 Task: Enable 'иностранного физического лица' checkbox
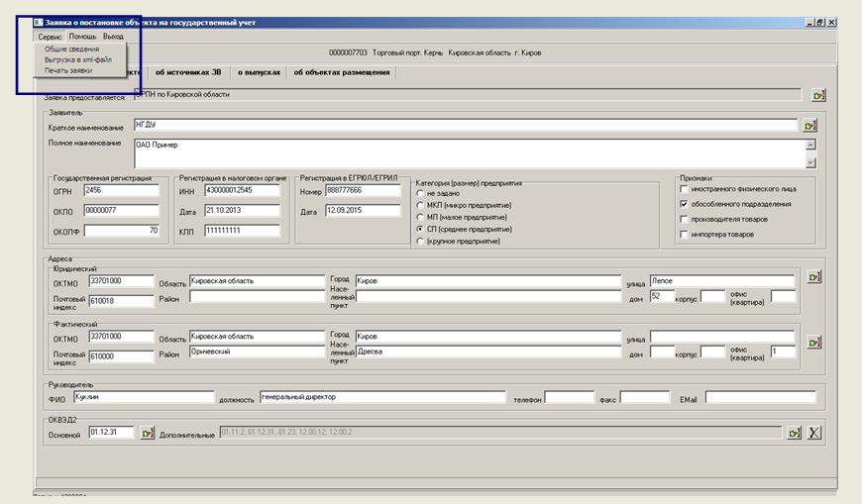pyautogui.click(x=684, y=188)
